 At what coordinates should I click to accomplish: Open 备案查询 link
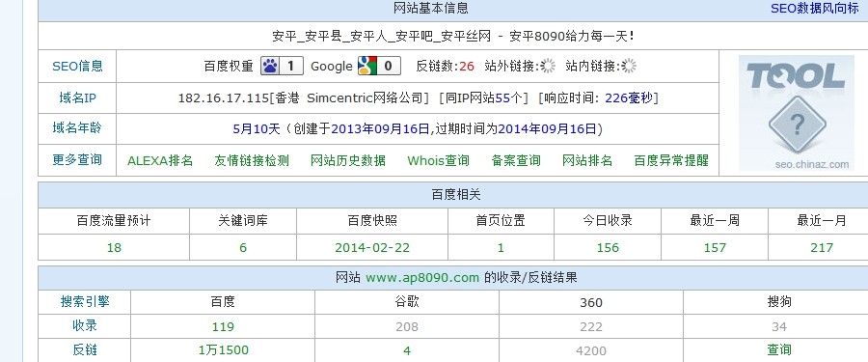pyautogui.click(x=516, y=161)
